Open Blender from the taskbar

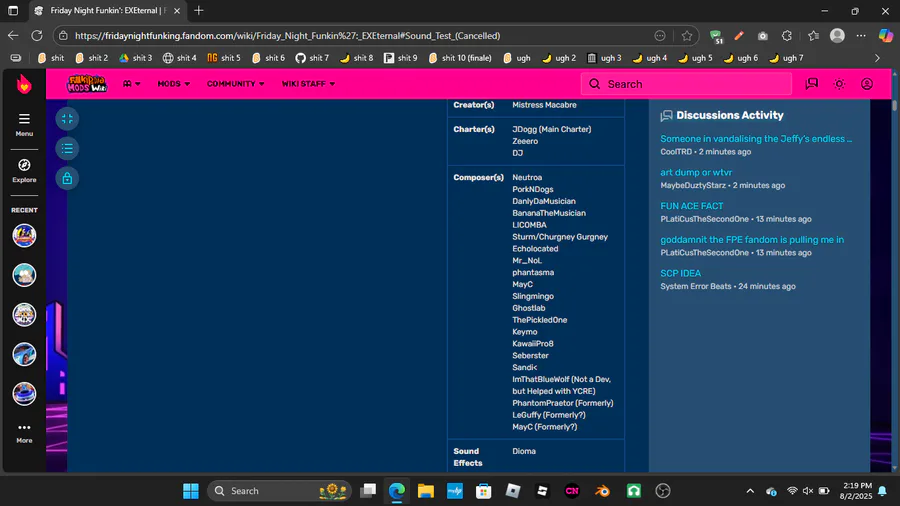(x=602, y=491)
